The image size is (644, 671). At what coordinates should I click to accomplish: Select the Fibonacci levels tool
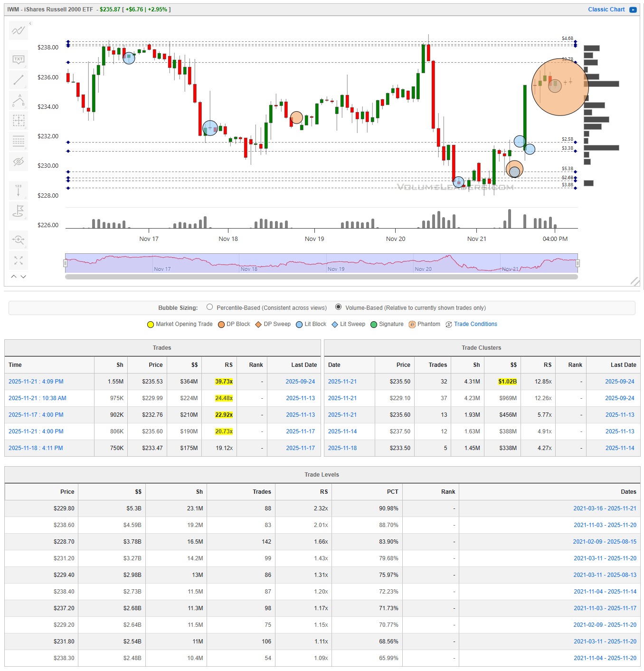(19, 141)
